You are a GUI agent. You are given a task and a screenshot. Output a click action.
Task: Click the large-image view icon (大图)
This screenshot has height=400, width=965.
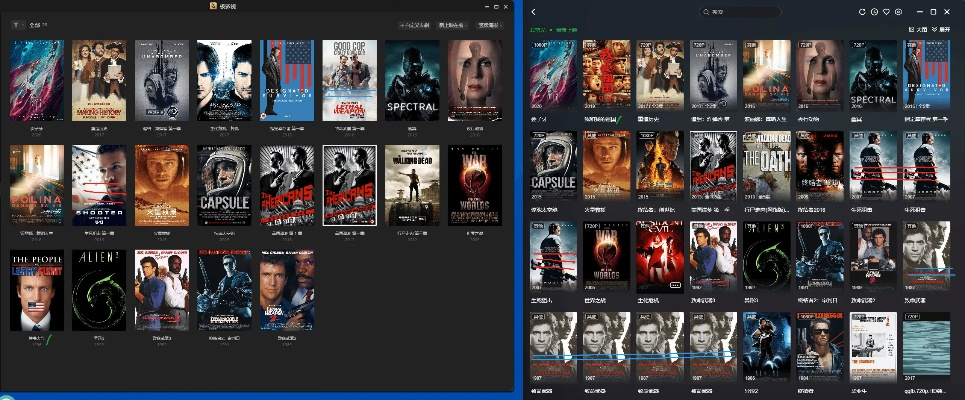point(917,30)
